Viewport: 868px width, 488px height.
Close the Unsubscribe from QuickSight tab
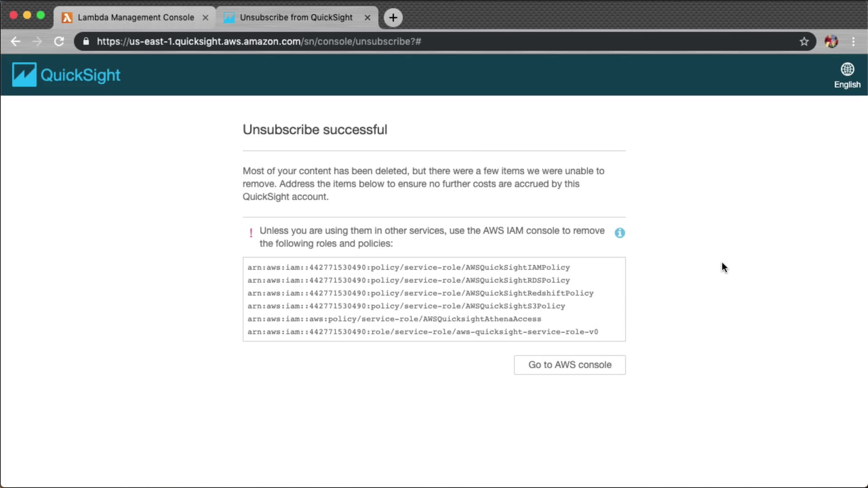pyautogui.click(x=367, y=18)
